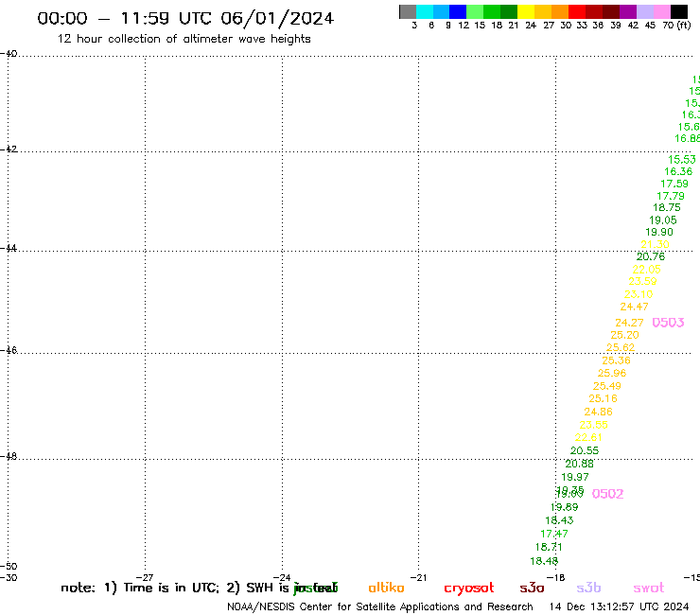
Task: Click the yellow swatch in color scale
Action: click(526, 11)
